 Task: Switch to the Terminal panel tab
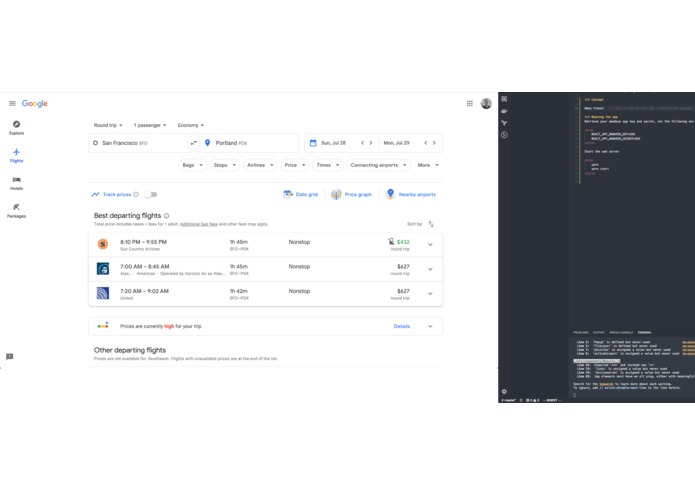(644, 332)
